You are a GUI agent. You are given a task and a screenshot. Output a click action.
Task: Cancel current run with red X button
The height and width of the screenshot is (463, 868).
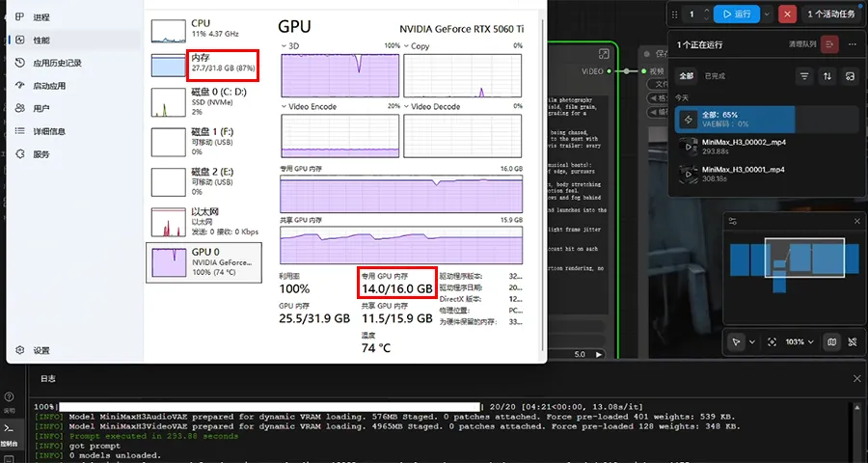point(787,14)
